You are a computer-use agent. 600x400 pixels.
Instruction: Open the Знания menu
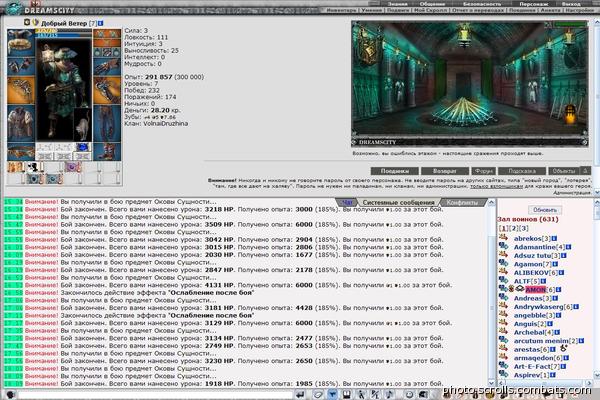(x=398, y=3)
